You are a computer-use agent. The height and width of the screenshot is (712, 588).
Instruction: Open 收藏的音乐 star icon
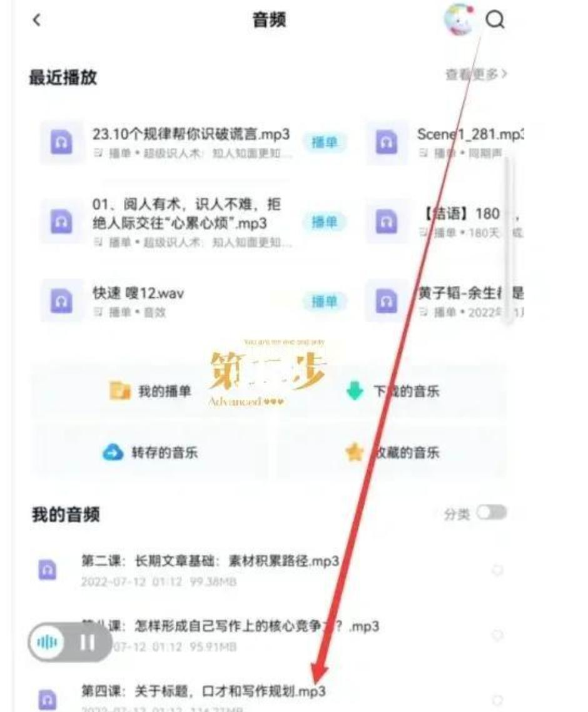(354, 452)
